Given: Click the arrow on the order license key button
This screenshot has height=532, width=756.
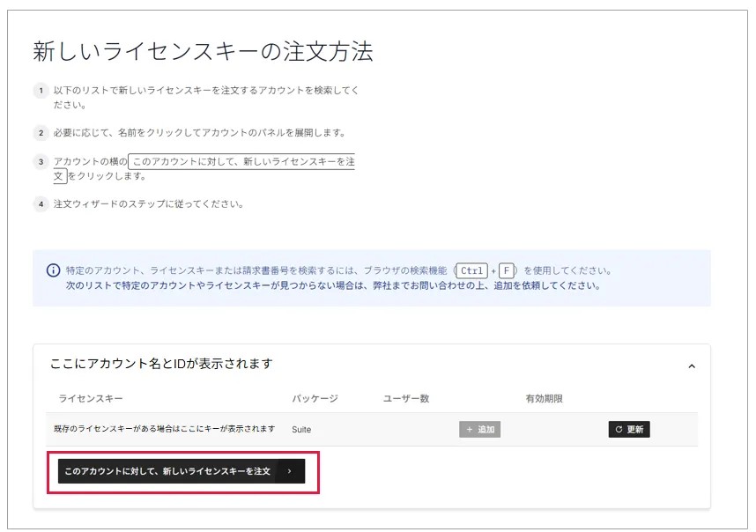Looking at the screenshot, I should click(x=290, y=472).
